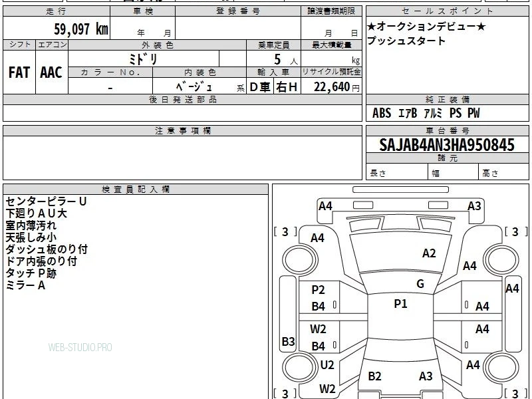This screenshot has width=532, height=399.
Task: Click PW in genuine equipment
Action: pyautogui.click(x=473, y=113)
